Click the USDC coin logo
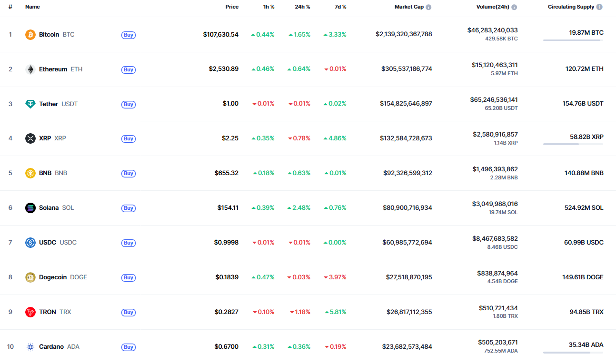 tap(30, 243)
